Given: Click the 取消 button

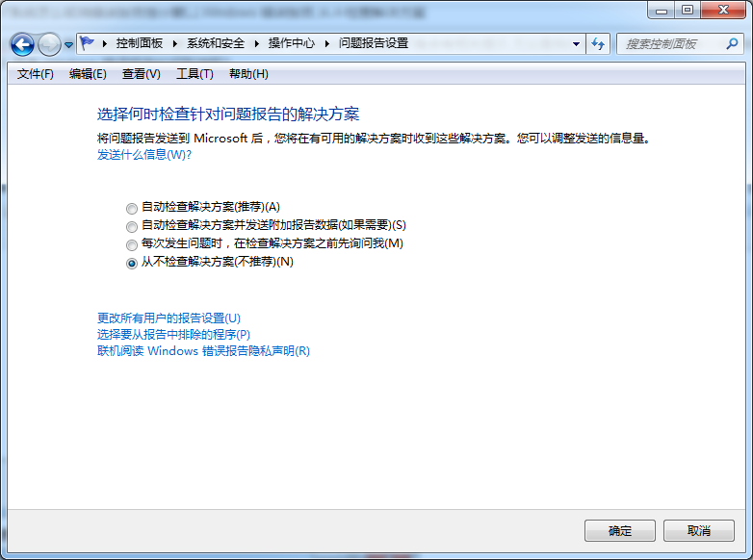Looking at the screenshot, I should 699,531.
